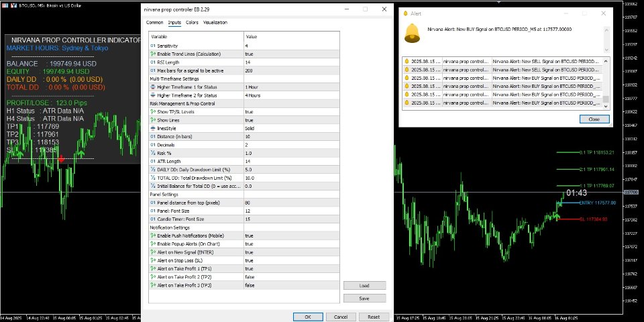Select the Panel distance value 80

click(292, 203)
